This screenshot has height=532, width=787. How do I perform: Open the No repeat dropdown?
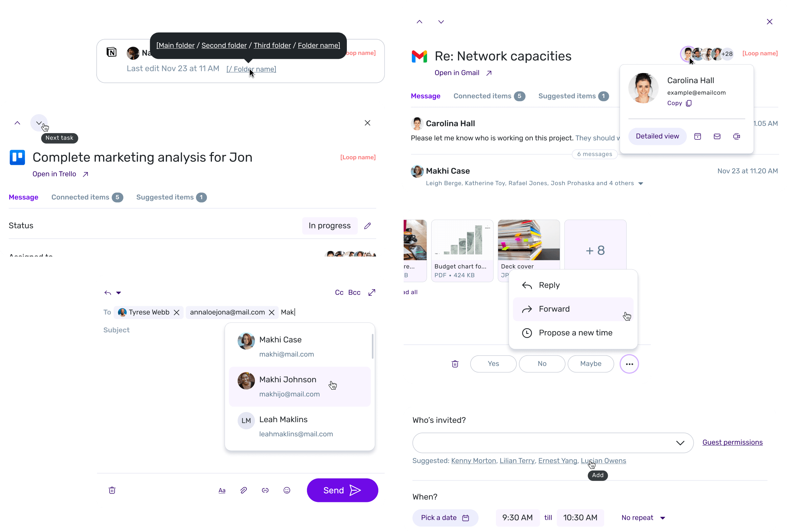point(643,518)
